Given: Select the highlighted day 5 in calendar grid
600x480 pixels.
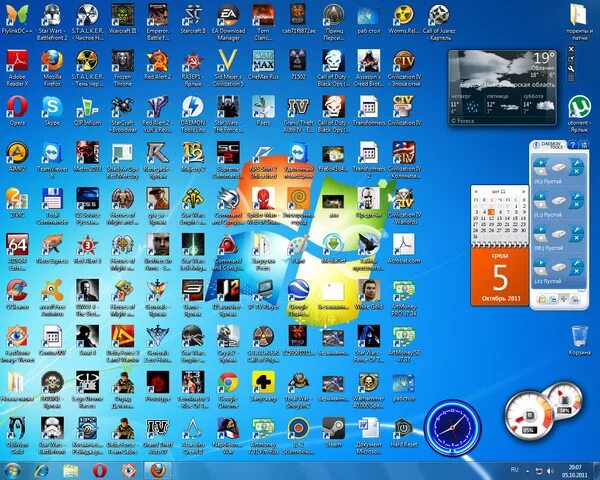Looking at the screenshot, I should coord(492,212).
